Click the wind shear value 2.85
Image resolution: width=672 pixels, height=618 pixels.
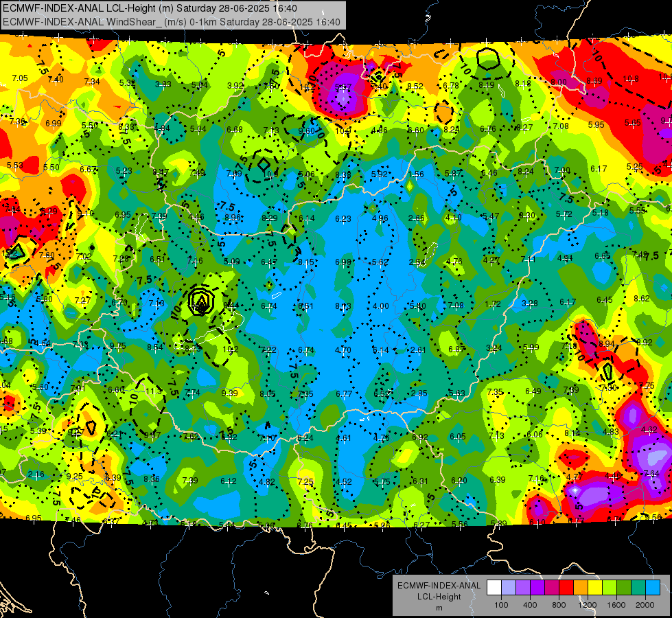(419, 393)
